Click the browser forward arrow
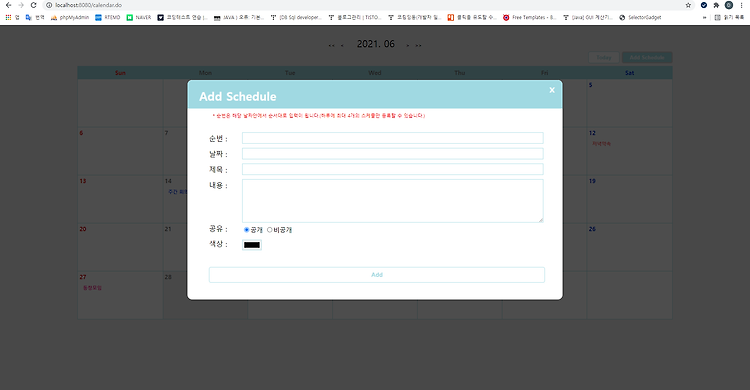This screenshot has height=390, width=750. pyautogui.click(x=21, y=5)
